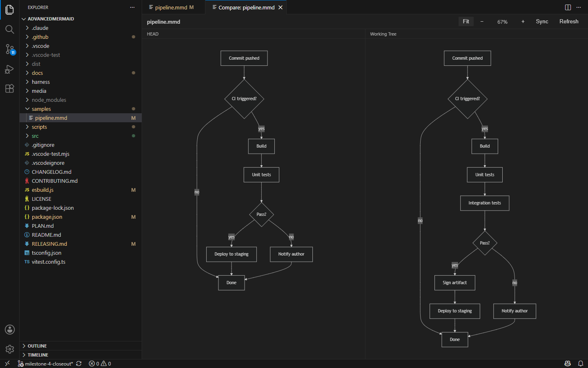
Task: Open the Search view in activity bar
Action: tap(10, 29)
